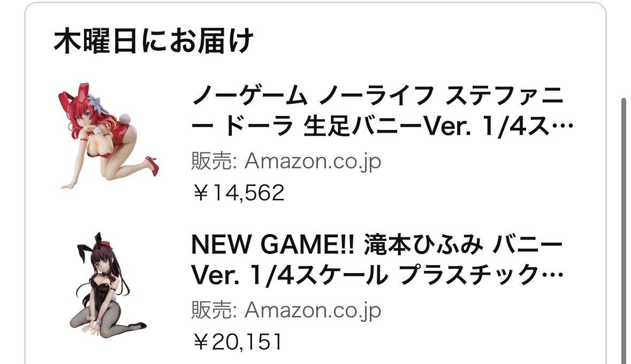Image resolution: width=631 pixels, height=364 pixels.
Task: Select Amazon.co.jp seller under Hifumi figure
Action: [313, 310]
